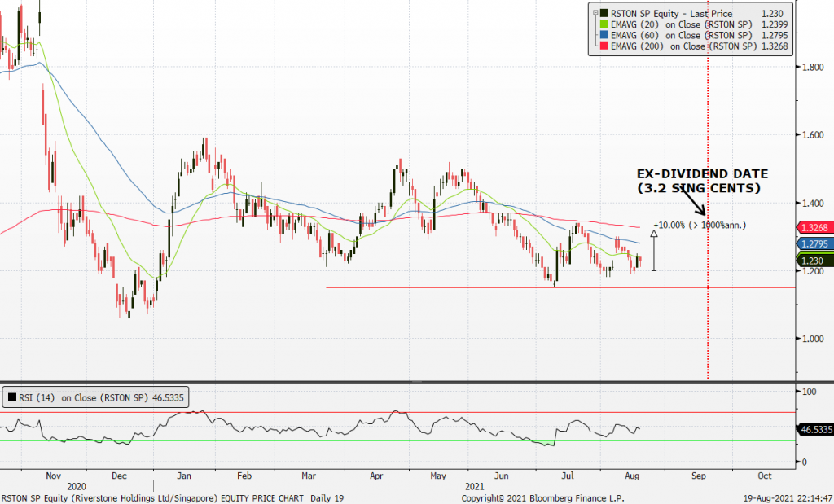The height and width of the screenshot is (504, 834).
Task: Click the 2021 year label below the axis
Action: pos(475,486)
